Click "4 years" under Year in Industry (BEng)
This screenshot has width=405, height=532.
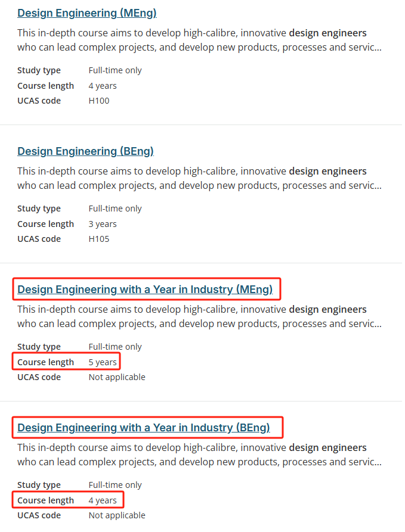103,500
